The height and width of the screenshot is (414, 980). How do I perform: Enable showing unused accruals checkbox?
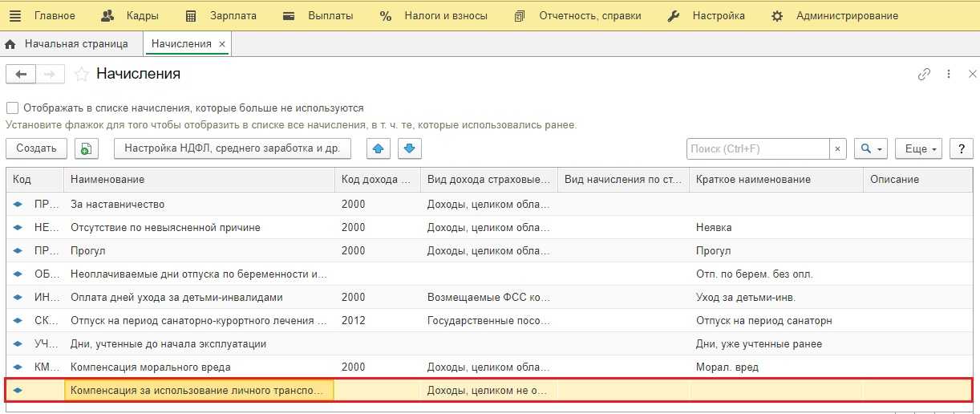tap(12, 108)
